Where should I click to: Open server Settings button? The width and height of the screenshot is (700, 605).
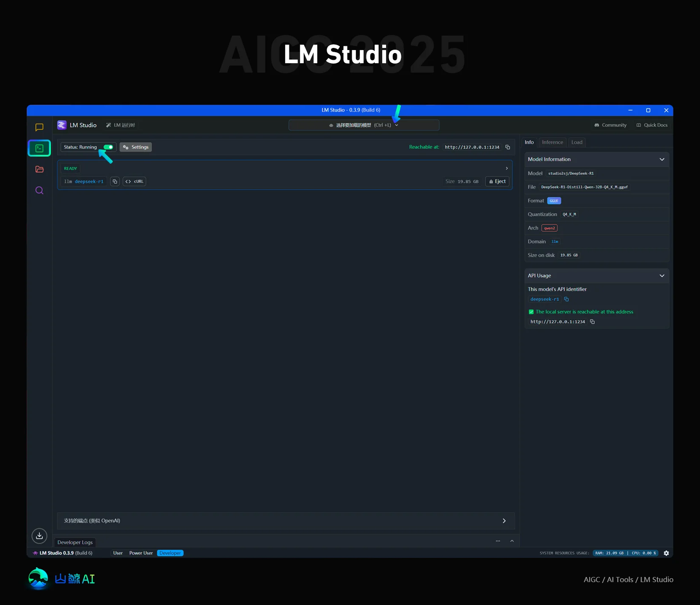point(136,147)
